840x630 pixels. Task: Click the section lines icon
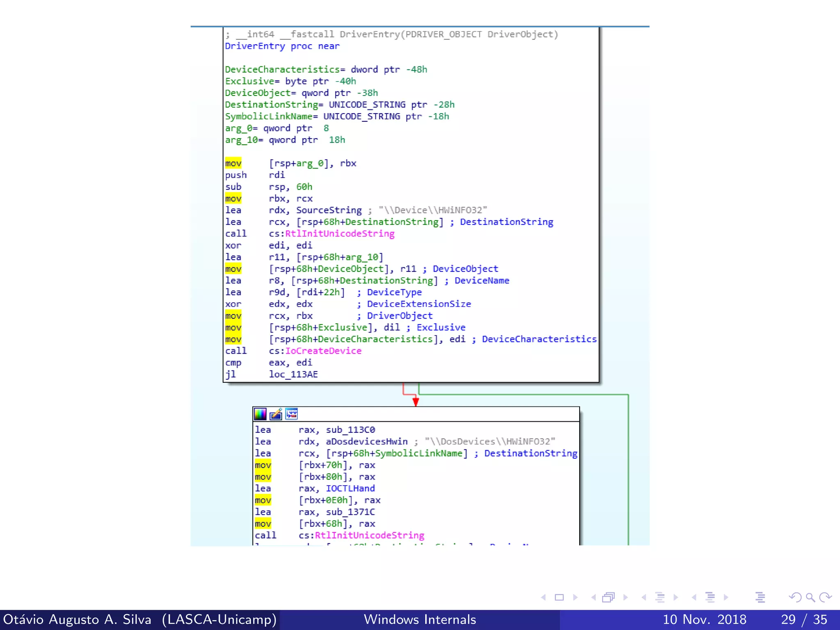[710, 598]
